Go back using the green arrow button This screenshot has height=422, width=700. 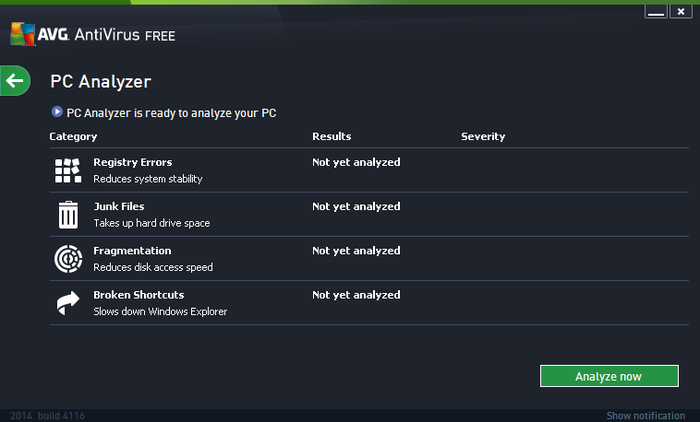[15, 81]
